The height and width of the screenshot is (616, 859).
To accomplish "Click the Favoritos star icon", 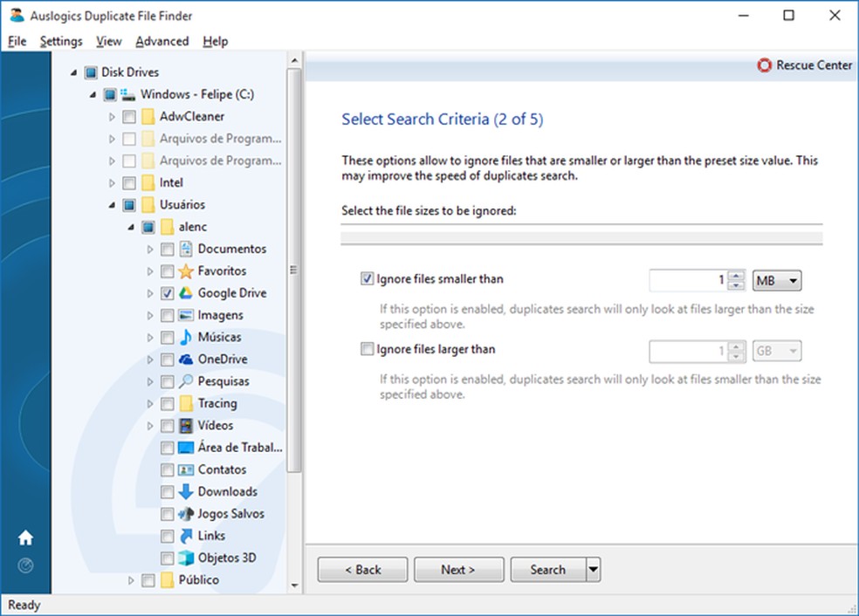I will coord(186,271).
